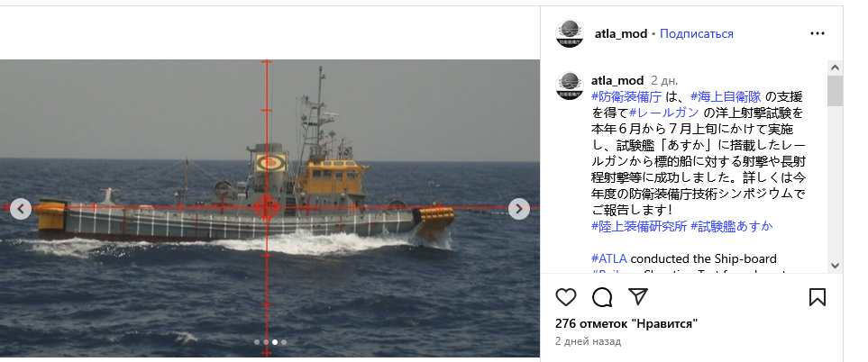
Task: Open the #ATLA hashtag link
Action: pyautogui.click(x=609, y=258)
